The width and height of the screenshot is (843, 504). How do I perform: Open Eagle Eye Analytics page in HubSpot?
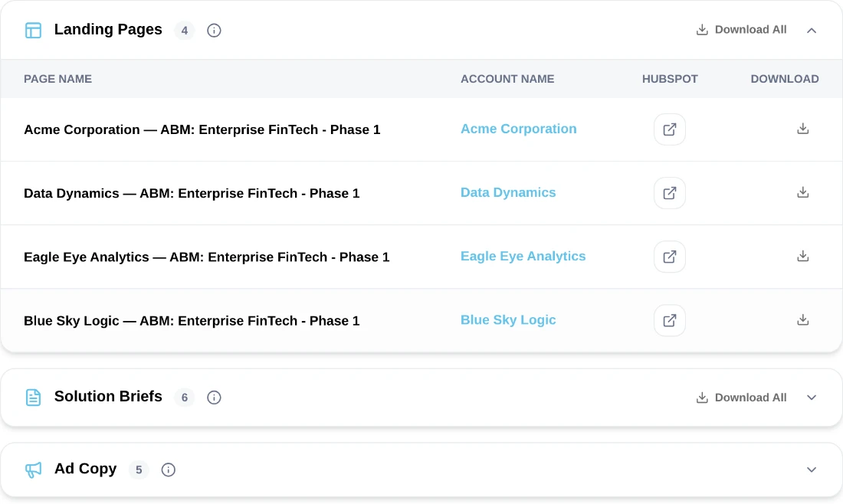click(x=669, y=257)
